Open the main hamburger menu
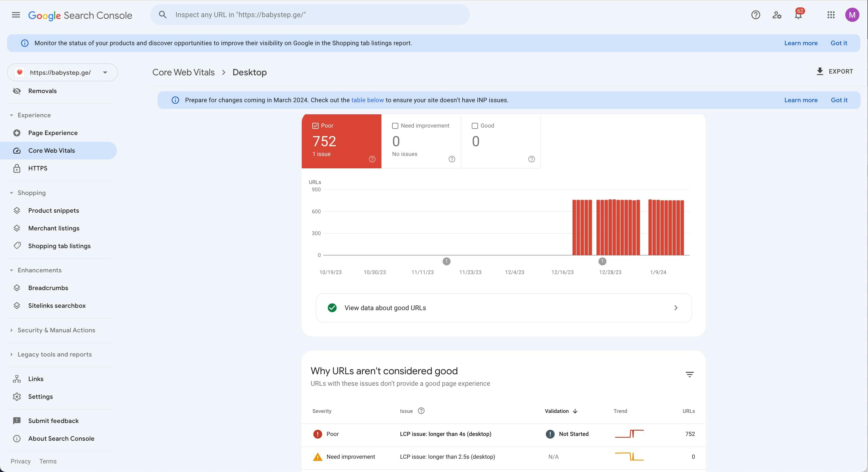The image size is (868, 472). [16, 15]
